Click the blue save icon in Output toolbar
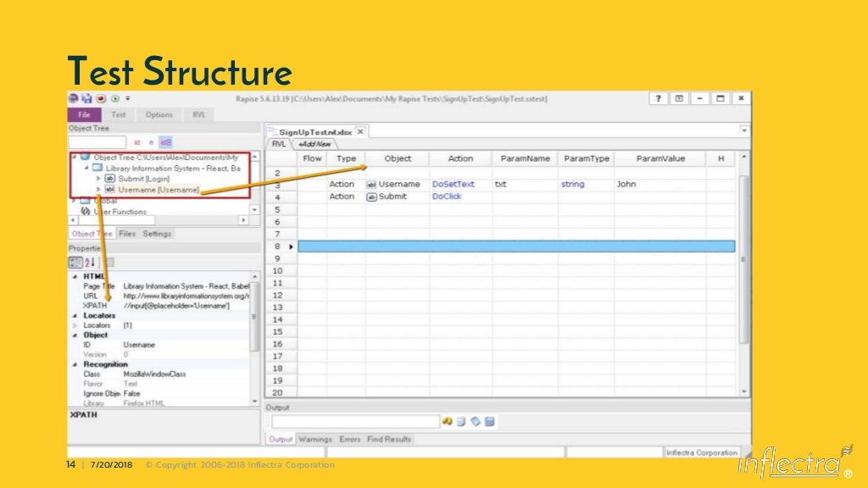Screen dimensions: 868x488 (x=489, y=422)
